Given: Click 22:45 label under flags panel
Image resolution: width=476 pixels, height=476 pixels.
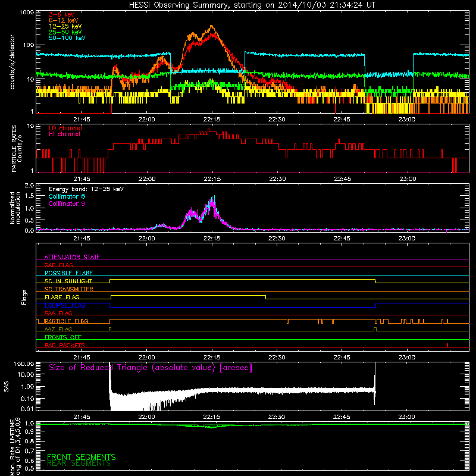Looking at the screenshot, I should pyautogui.click(x=342, y=358).
